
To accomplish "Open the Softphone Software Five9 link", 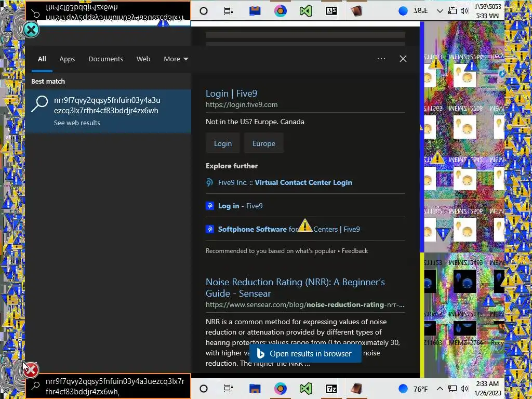I will click(x=289, y=229).
